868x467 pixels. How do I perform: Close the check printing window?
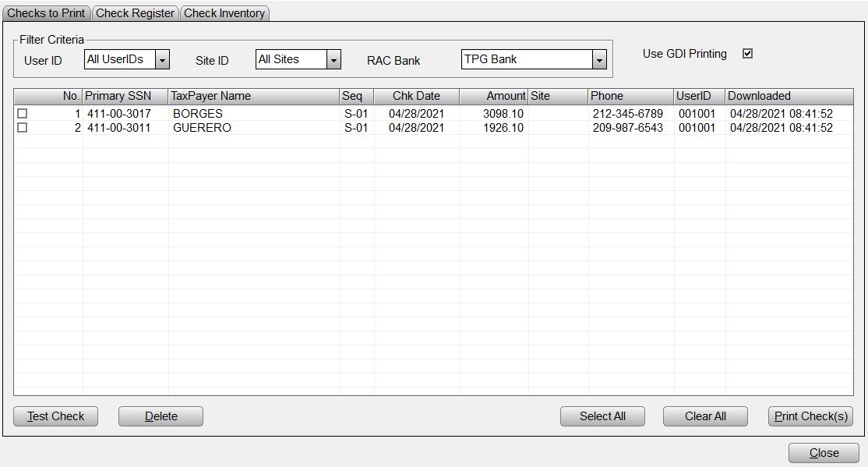(824, 453)
